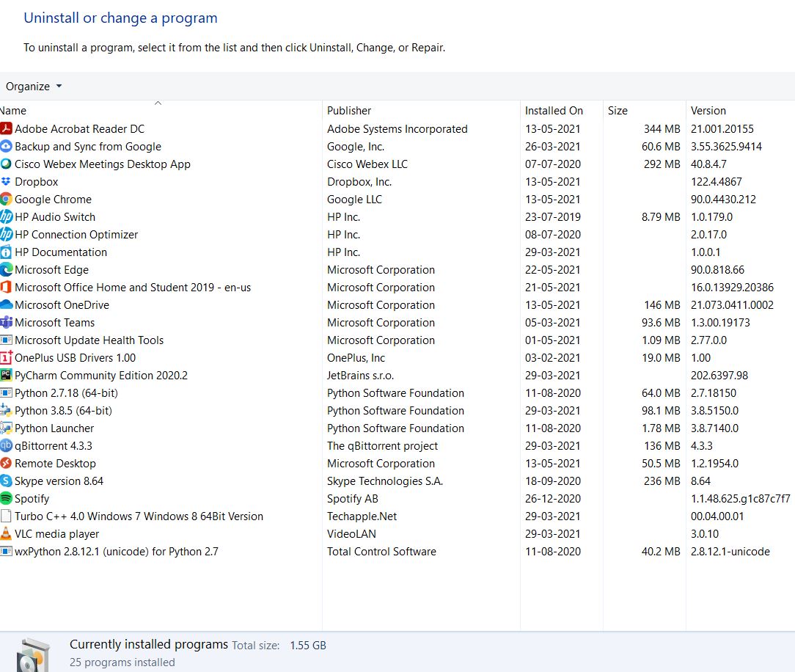Image resolution: width=795 pixels, height=672 pixels.
Task: Sort programs by Version column header
Action: click(x=708, y=111)
